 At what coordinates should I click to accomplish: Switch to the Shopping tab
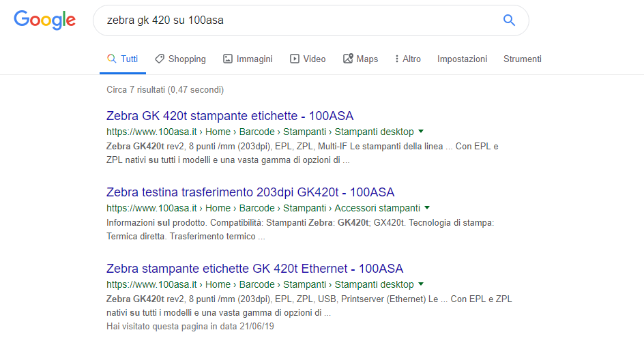tap(180, 59)
